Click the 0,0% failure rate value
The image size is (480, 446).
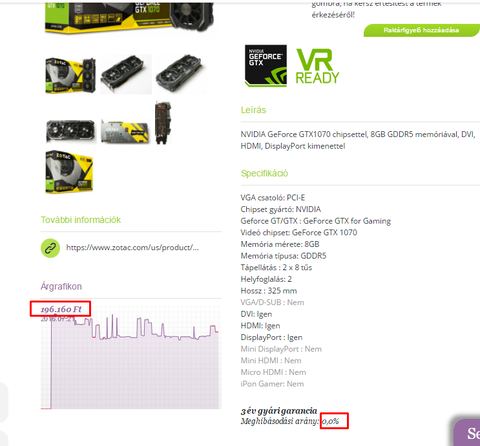coord(330,421)
